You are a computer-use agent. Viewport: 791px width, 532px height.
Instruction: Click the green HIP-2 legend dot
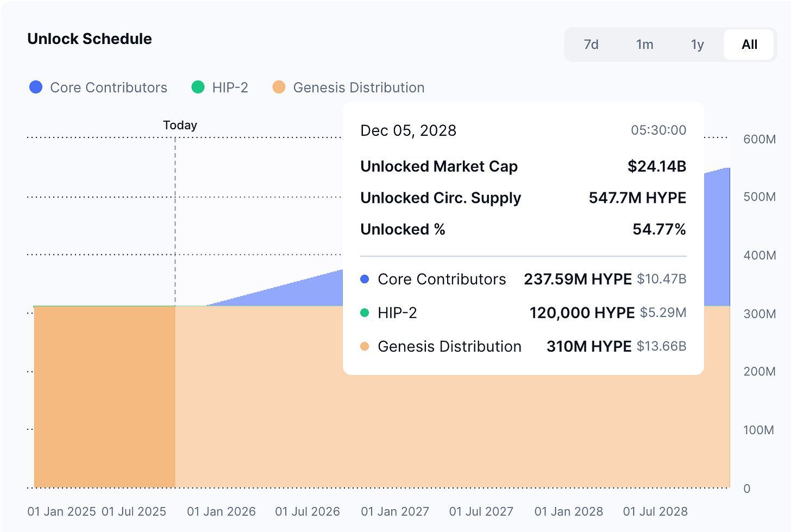point(198,87)
